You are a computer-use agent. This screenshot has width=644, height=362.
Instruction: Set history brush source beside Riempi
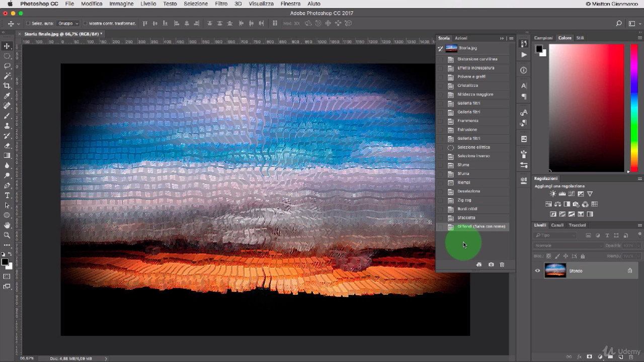click(x=440, y=183)
